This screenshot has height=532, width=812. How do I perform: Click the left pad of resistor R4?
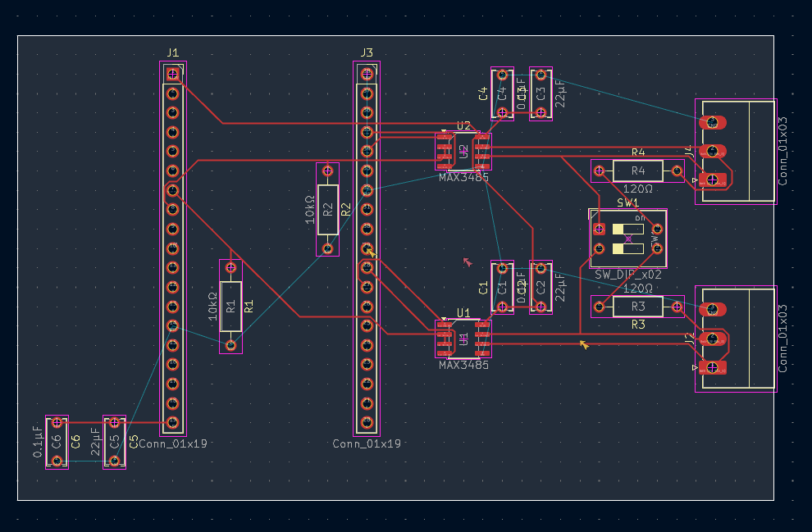(600, 171)
